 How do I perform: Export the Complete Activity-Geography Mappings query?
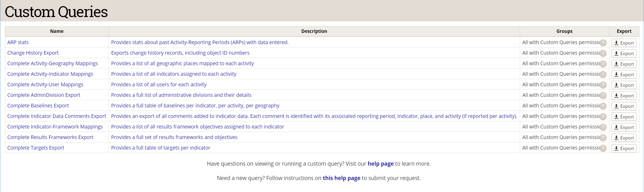pyautogui.click(x=624, y=64)
